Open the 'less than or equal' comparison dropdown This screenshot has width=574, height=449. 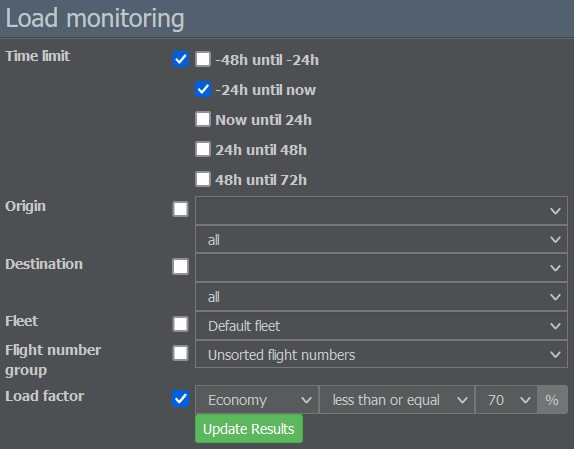coord(397,400)
